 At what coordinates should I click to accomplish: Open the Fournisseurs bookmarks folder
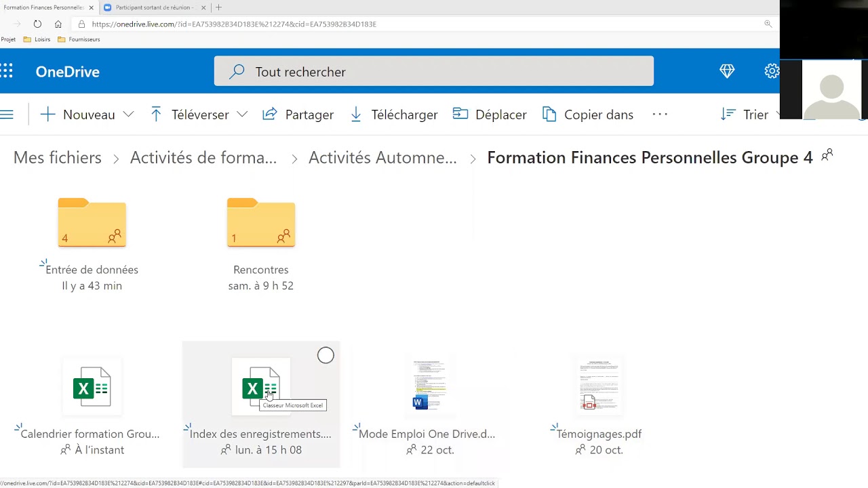point(79,39)
